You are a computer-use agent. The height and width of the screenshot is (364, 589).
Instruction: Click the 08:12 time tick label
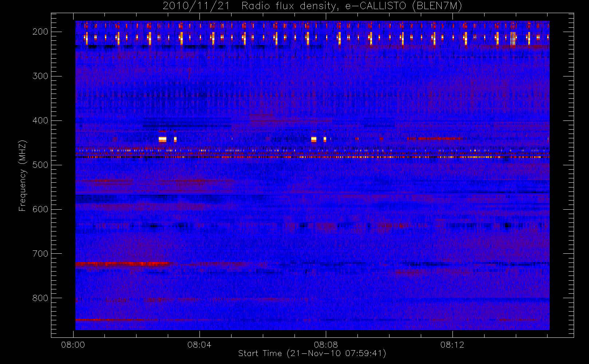click(x=452, y=345)
